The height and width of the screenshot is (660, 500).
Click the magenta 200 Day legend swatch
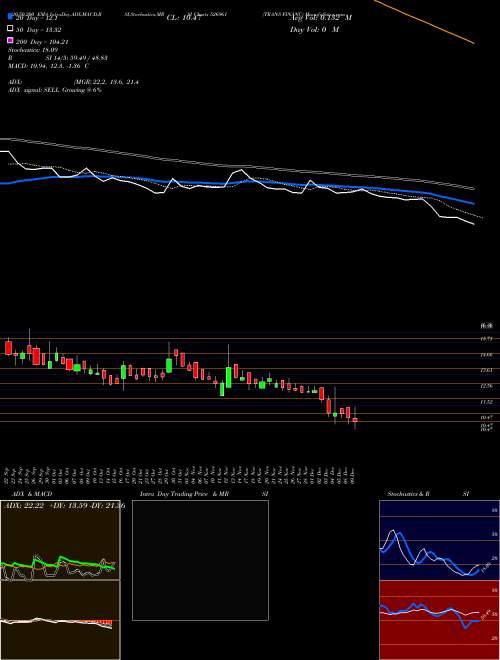11,40
